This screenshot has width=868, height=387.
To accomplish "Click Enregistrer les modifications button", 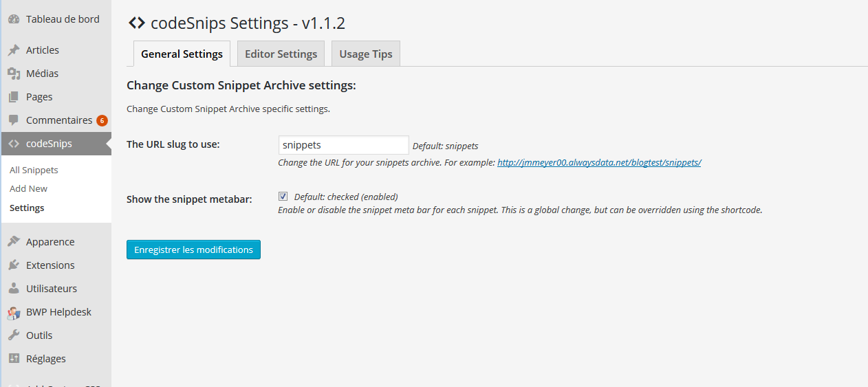I will tap(193, 250).
